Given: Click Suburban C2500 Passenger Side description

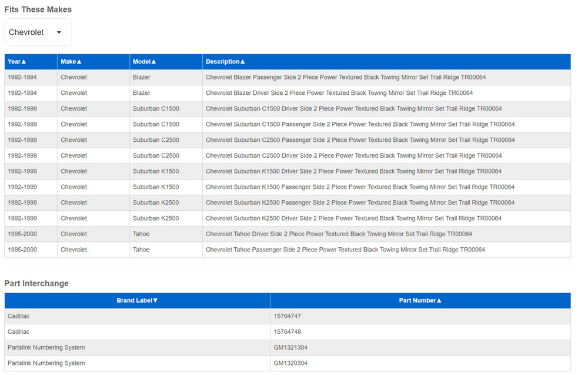Looking at the screenshot, I should (x=360, y=140).
